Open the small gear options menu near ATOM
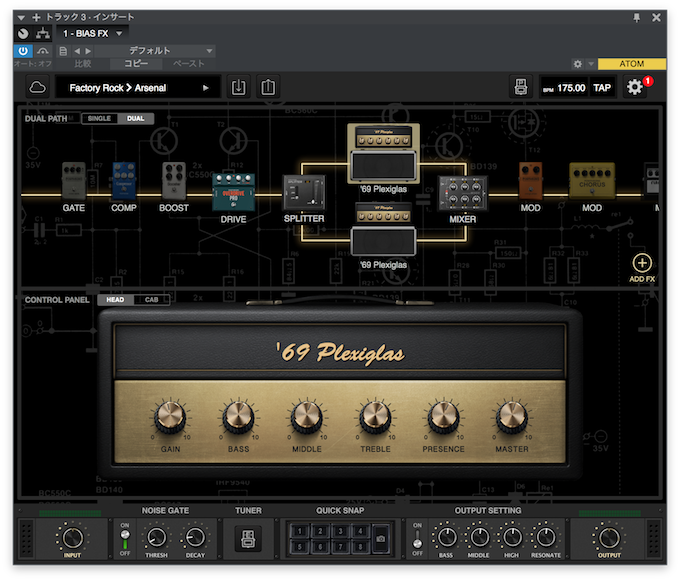Image resolution: width=680 pixels, height=581 pixels. [x=578, y=64]
